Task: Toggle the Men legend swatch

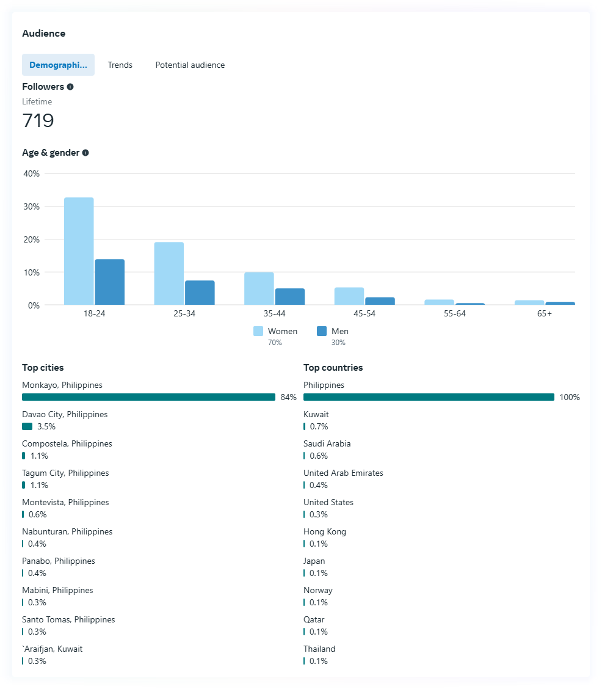Action: point(322,331)
